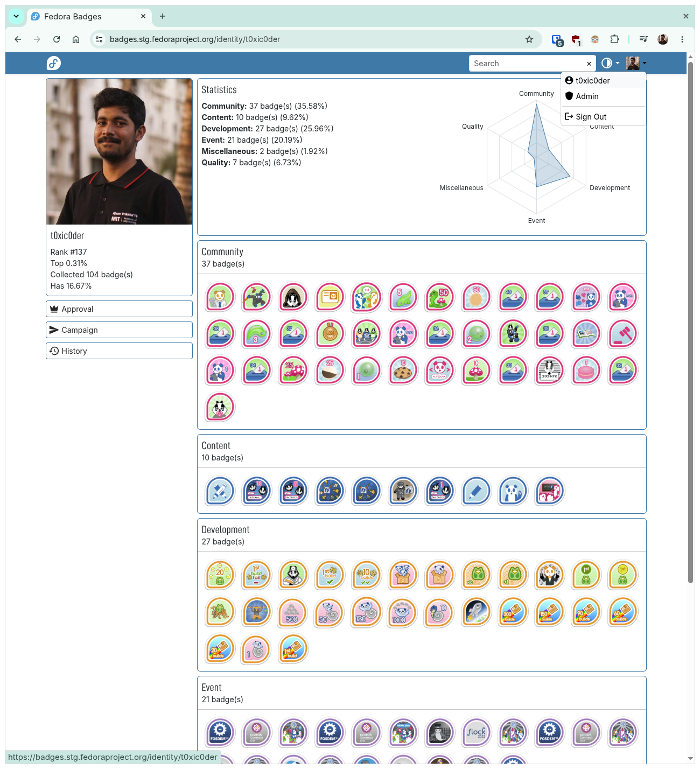
Task: Open the Chrome profile avatar
Action: coord(663,39)
